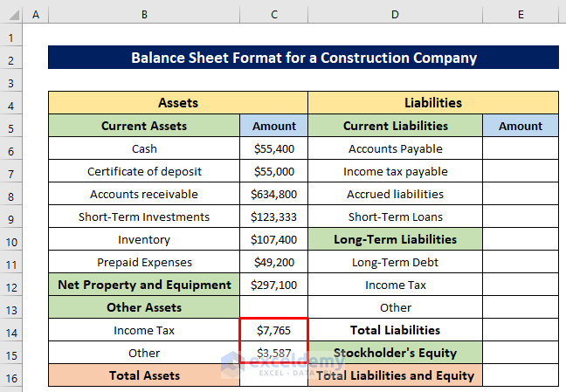The width and height of the screenshot is (566, 392).
Task: Select the Assets header cell
Action: (x=177, y=103)
